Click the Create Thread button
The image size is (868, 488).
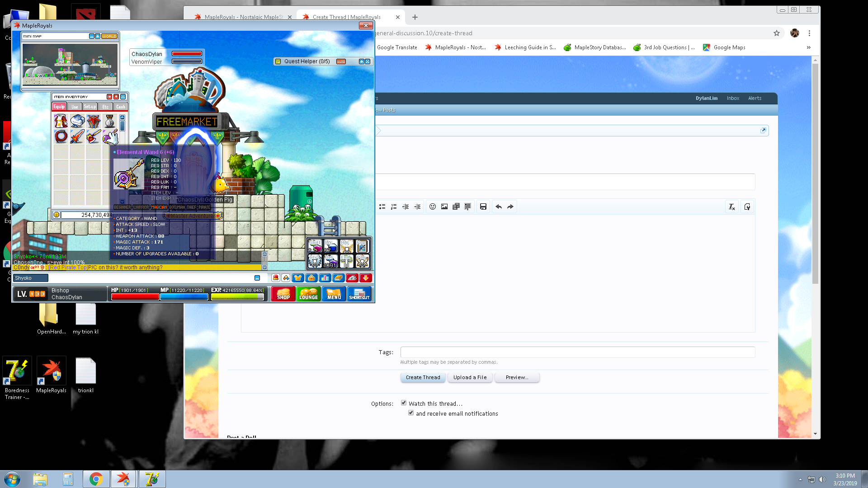pos(423,377)
